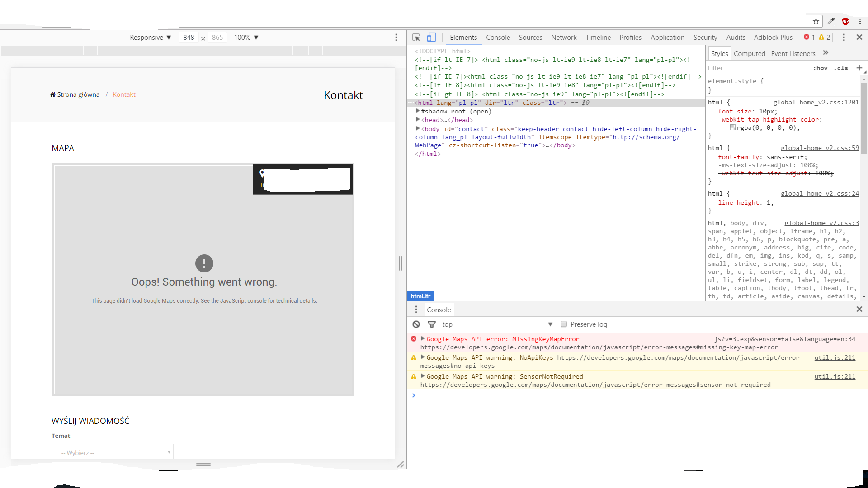Toggle the :hov element state button
The width and height of the screenshot is (868, 488).
click(x=820, y=68)
